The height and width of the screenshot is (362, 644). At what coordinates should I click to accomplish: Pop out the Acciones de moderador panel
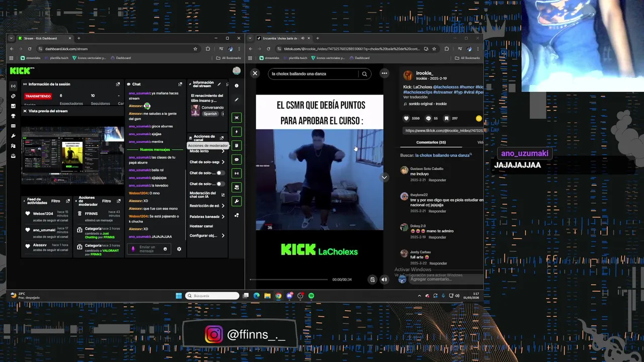(x=118, y=201)
